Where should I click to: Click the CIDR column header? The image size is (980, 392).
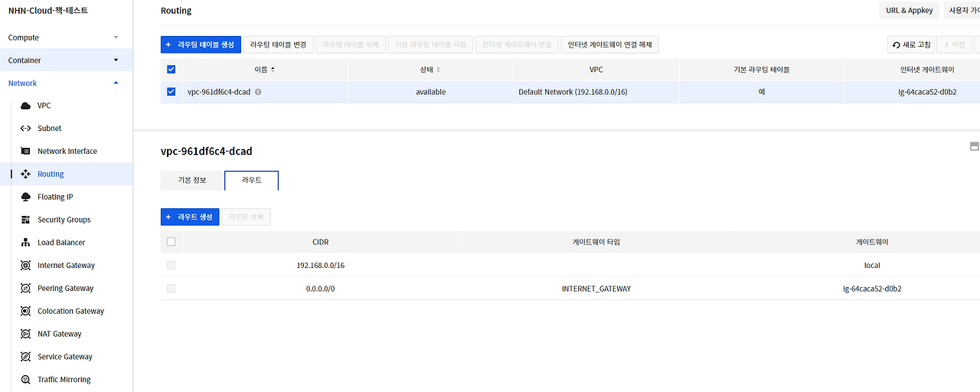[x=321, y=242]
